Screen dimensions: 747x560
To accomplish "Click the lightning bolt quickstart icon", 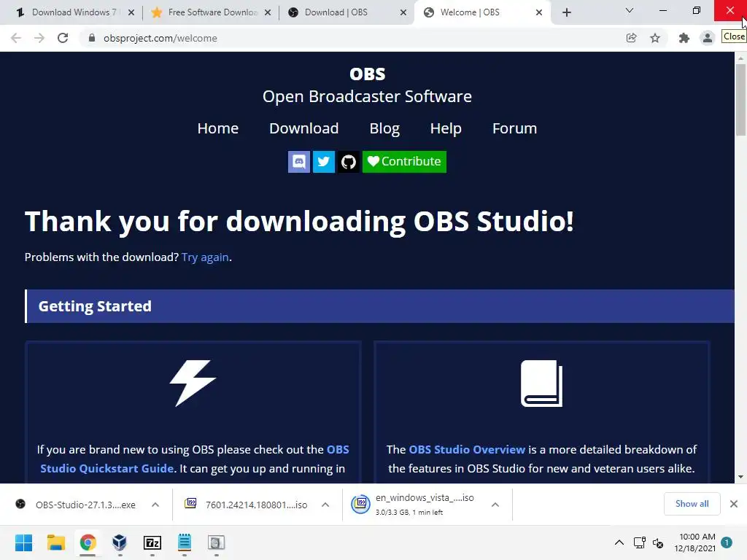I will [x=193, y=384].
